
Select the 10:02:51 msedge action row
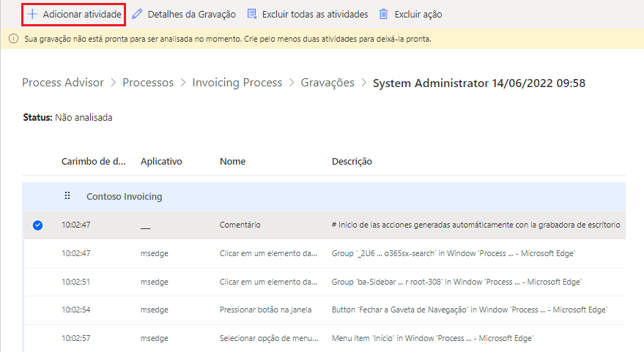click(x=268, y=282)
